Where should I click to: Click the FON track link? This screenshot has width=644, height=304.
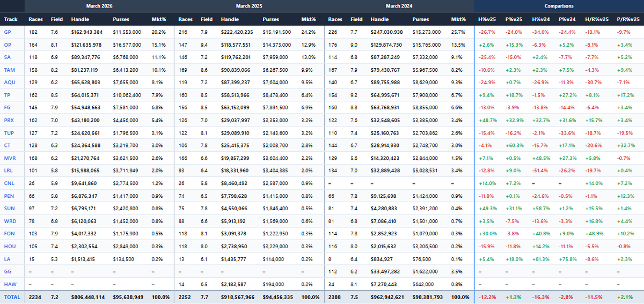tap(9, 233)
